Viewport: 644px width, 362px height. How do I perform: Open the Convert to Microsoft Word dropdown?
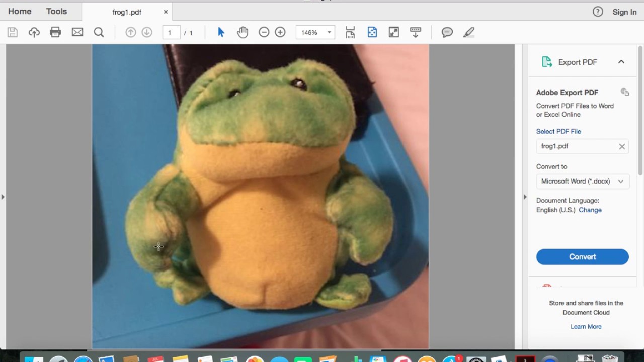click(583, 182)
